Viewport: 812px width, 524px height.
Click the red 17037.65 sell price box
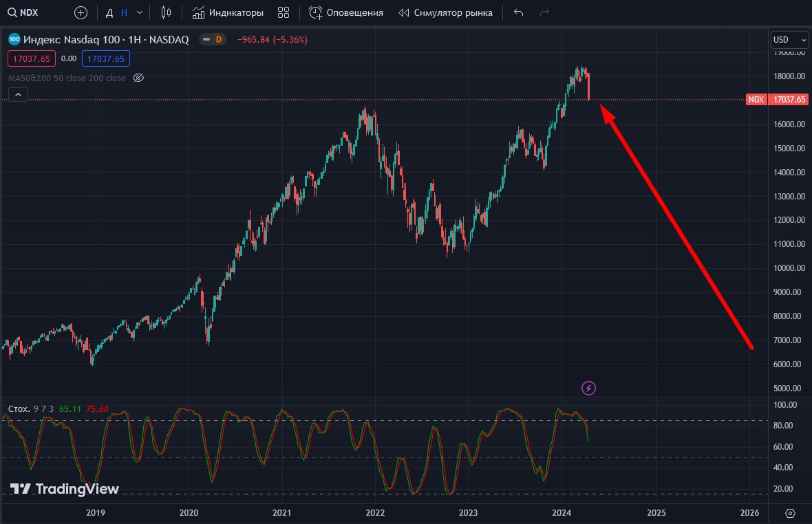point(32,58)
